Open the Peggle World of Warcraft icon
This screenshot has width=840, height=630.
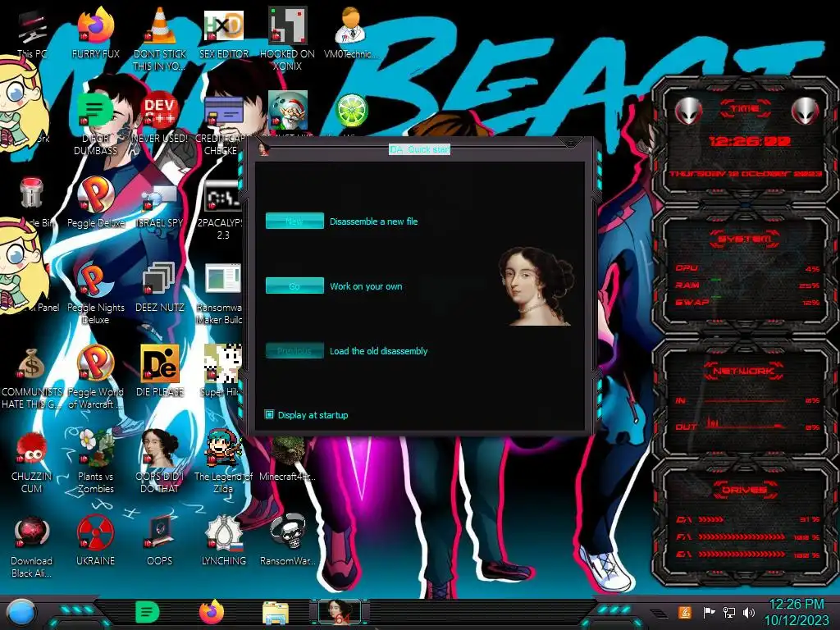click(x=95, y=363)
